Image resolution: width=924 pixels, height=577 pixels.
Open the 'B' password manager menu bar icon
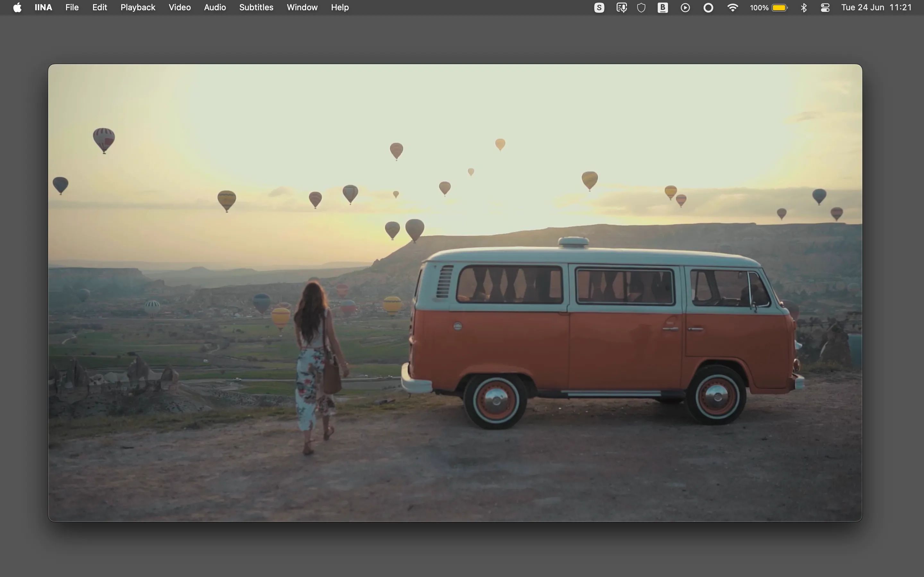[662, 7]
